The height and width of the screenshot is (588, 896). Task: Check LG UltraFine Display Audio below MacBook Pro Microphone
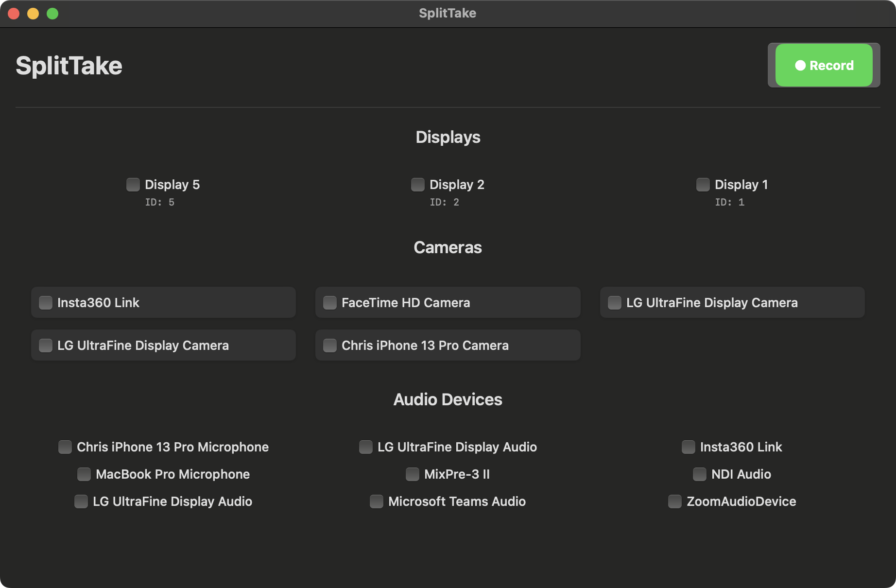(x=81, y=502)
